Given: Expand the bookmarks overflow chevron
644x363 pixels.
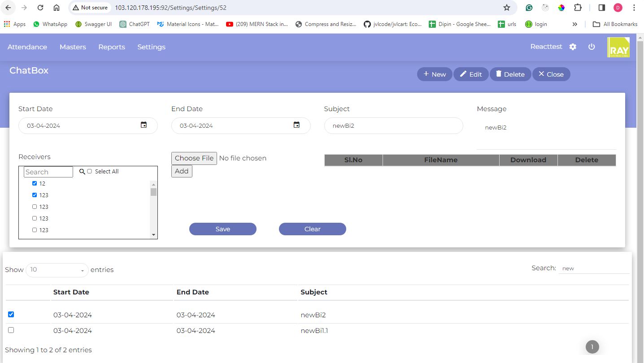Looking at the screenshot, I should [x=575, y=24].
